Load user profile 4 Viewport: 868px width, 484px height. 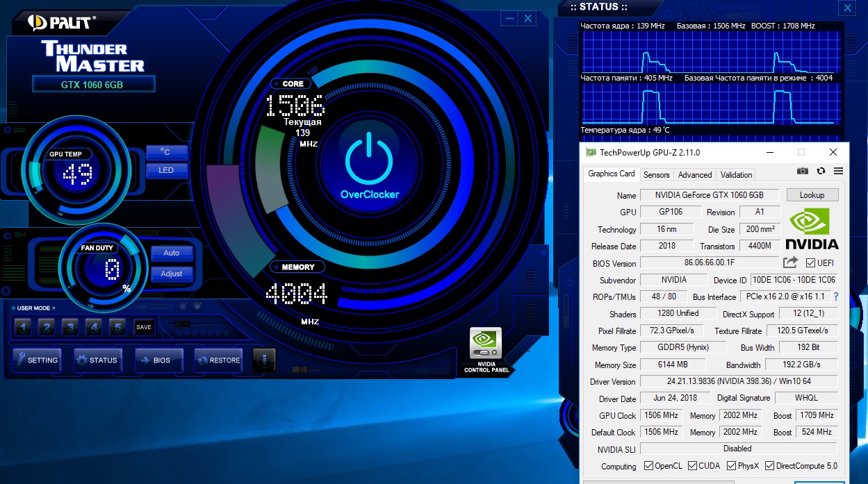95,327
